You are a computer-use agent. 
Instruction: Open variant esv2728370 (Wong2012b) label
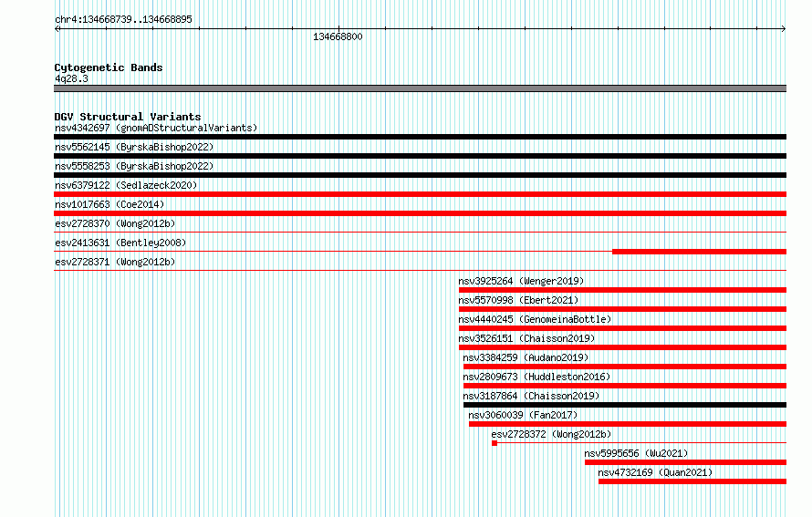115,223
